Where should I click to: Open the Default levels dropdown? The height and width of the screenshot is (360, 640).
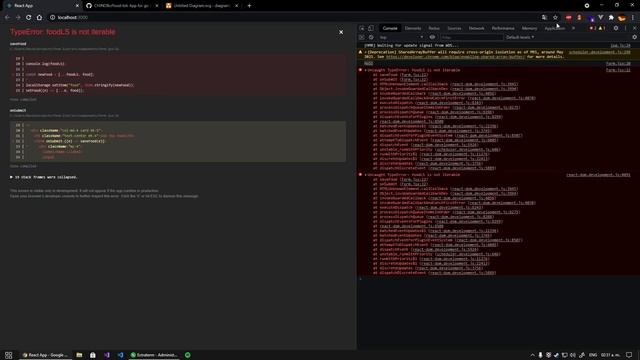tap(520, 37)
